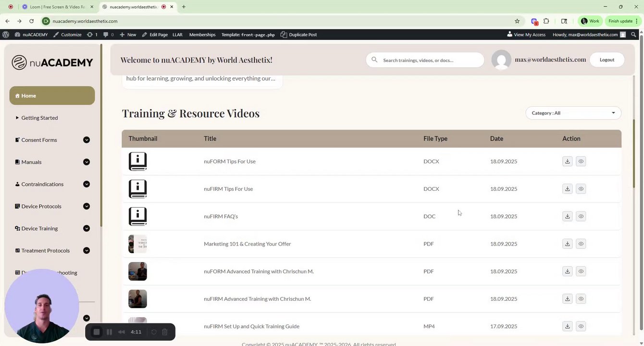Expand the Treatment Protocols submenu arrow
The height and width of the screenshot is (346, 644).
click(87, 250)
